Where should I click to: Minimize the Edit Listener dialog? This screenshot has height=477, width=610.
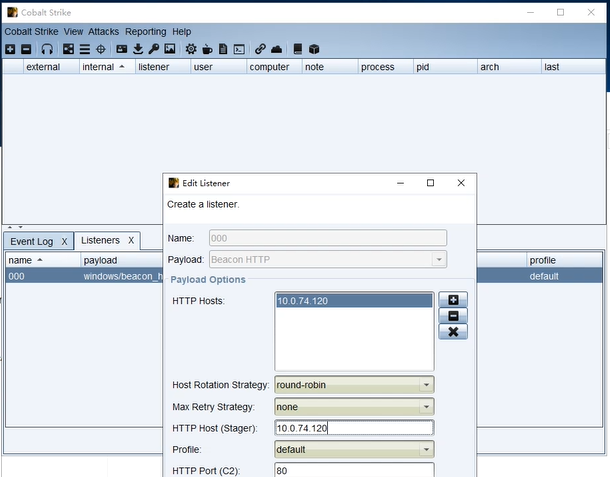pyautogui.click(x=400, y=183)
